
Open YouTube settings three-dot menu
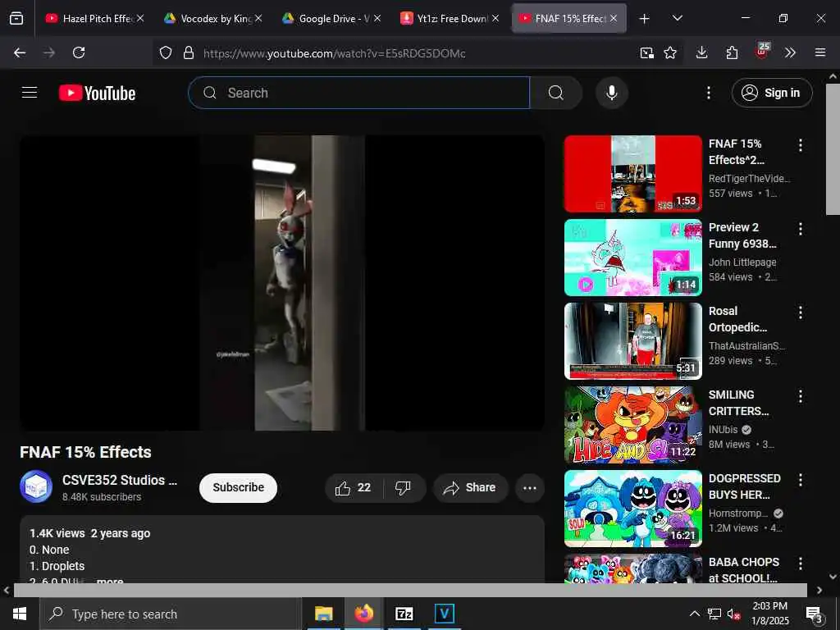(x=708, y=93)
